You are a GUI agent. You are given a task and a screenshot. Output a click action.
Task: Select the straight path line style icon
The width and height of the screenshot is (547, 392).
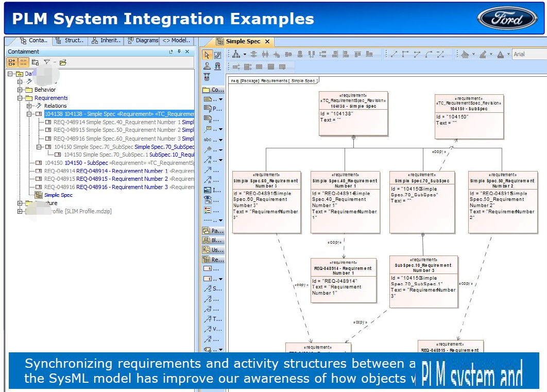[394, 54]
